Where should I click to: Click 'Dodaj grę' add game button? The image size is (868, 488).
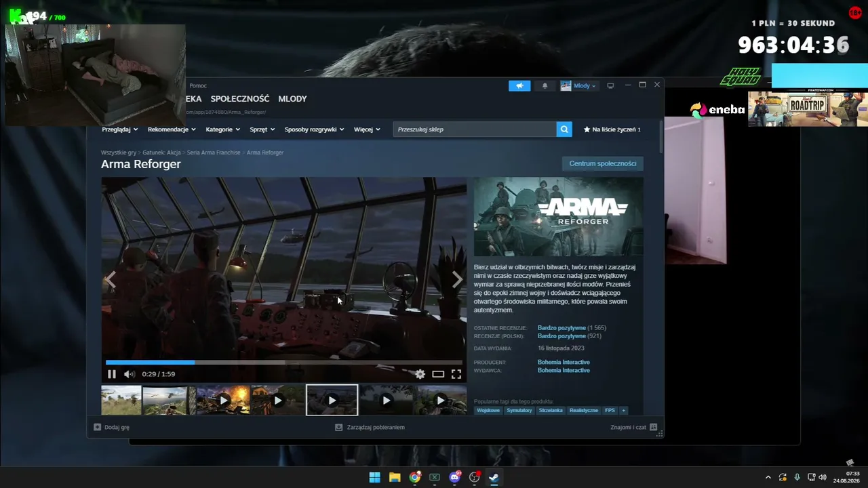click(x=111, y=428)
